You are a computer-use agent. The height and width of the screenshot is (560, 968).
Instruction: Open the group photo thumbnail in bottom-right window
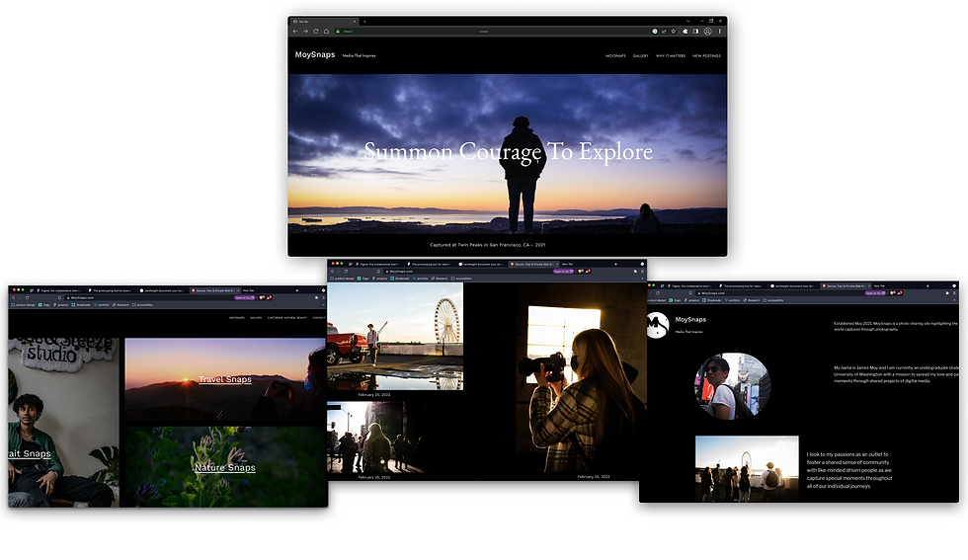click(747, 468)
